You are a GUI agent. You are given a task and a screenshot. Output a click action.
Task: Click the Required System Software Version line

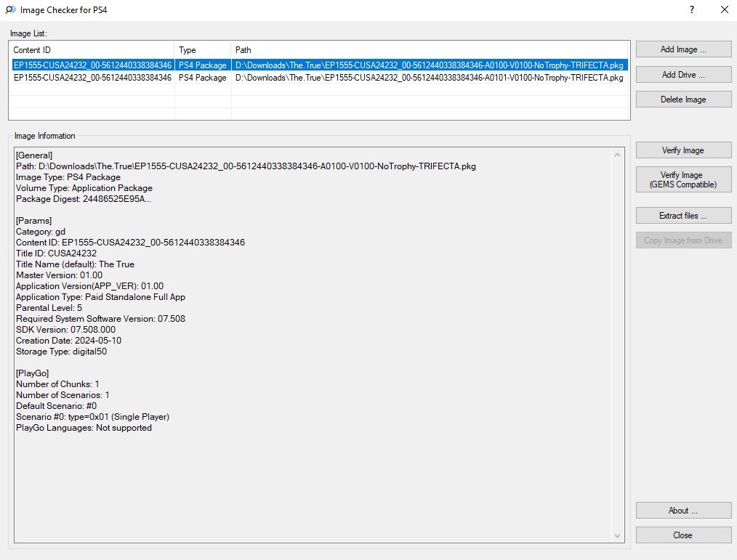tap(100, 319)
